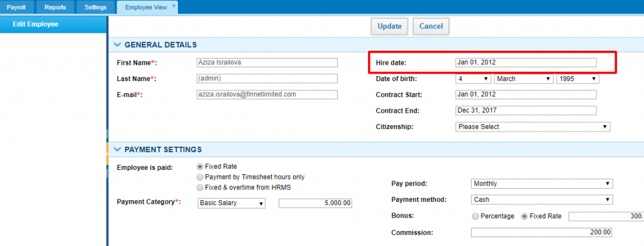
Task: Switch to the Reports tab
Action: [x=55, y=8]
